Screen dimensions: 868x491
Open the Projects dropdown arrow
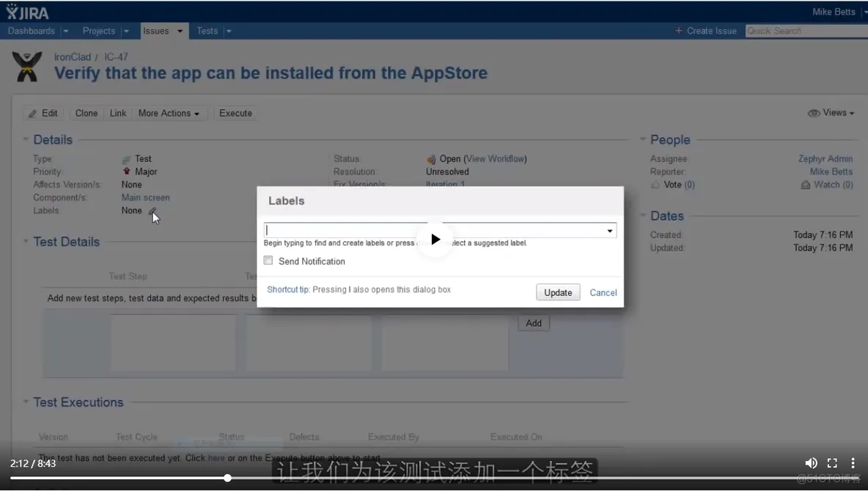[x=126, y=31]
